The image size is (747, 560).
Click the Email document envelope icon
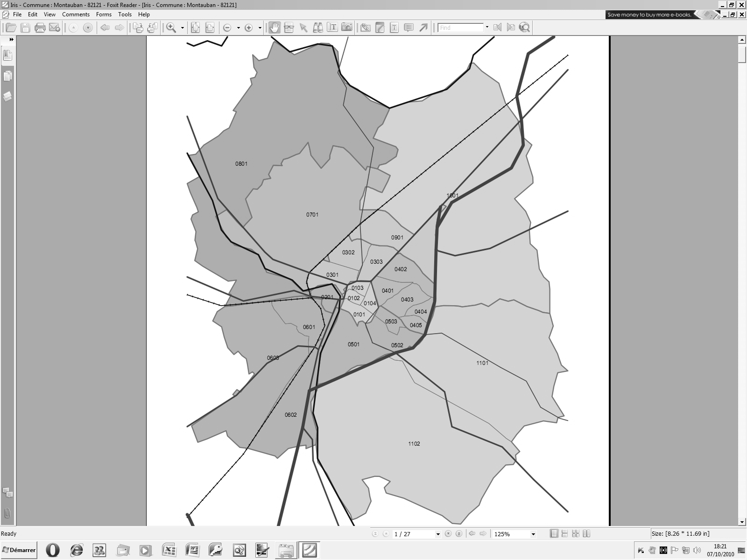(55, 28)
